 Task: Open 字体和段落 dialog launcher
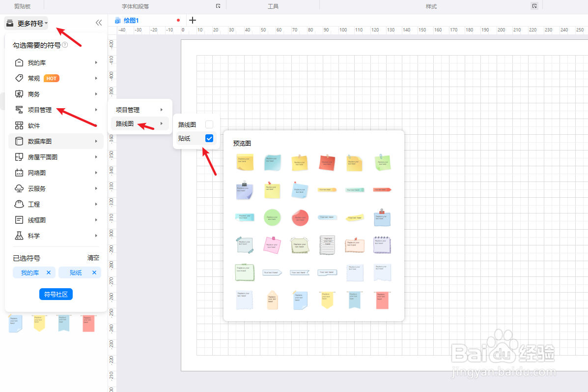(x=218, y=6)
